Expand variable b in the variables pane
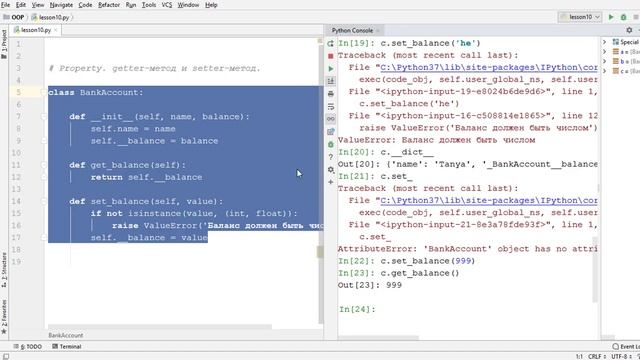The height and width of the screenshot is (360, 640). tap(605, 61)
